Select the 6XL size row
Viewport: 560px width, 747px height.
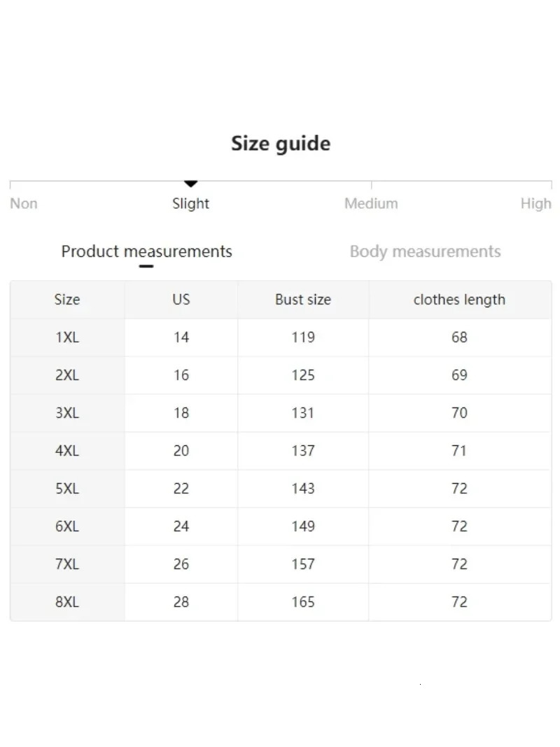[67, 526]
